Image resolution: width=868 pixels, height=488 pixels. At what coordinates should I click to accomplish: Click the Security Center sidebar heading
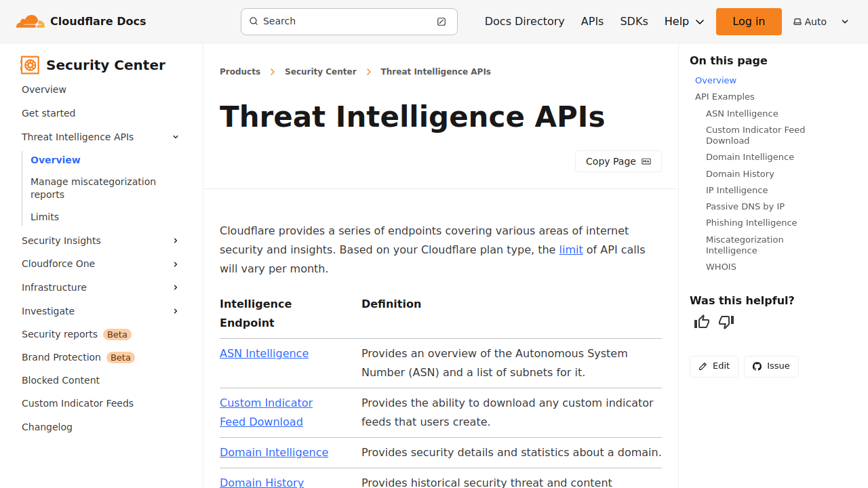click(106, 65)
